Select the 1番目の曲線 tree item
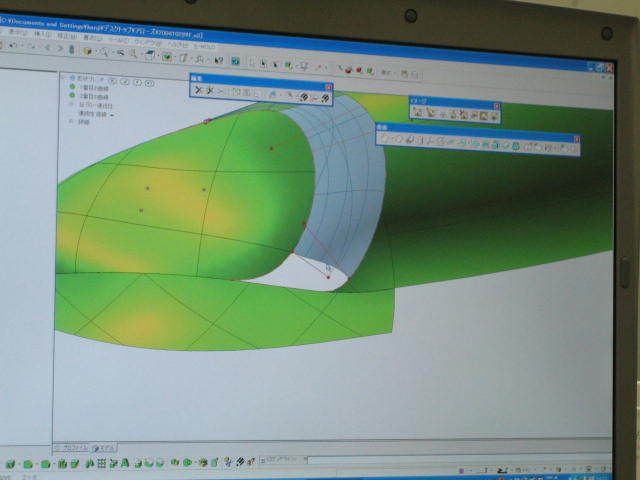Image resolution: width=640 pixels, height=480 pixels. [x=93, y=88]
